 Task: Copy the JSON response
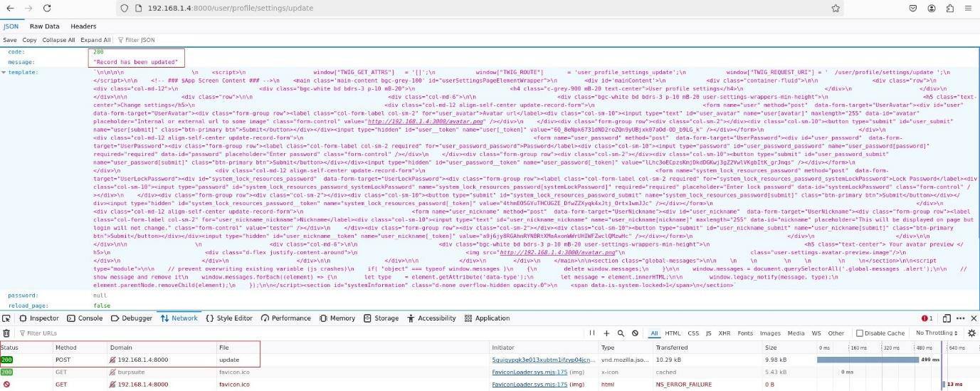click(x=29, y=40)
